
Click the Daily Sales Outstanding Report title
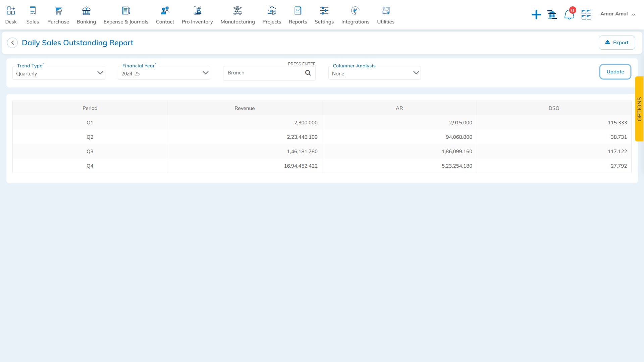click(x=77, y=43)
